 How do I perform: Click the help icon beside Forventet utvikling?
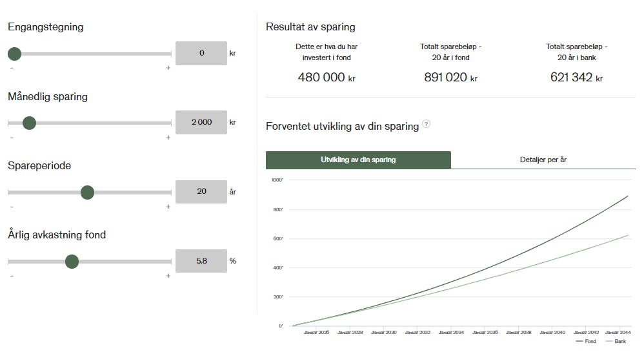coord(426,125)
